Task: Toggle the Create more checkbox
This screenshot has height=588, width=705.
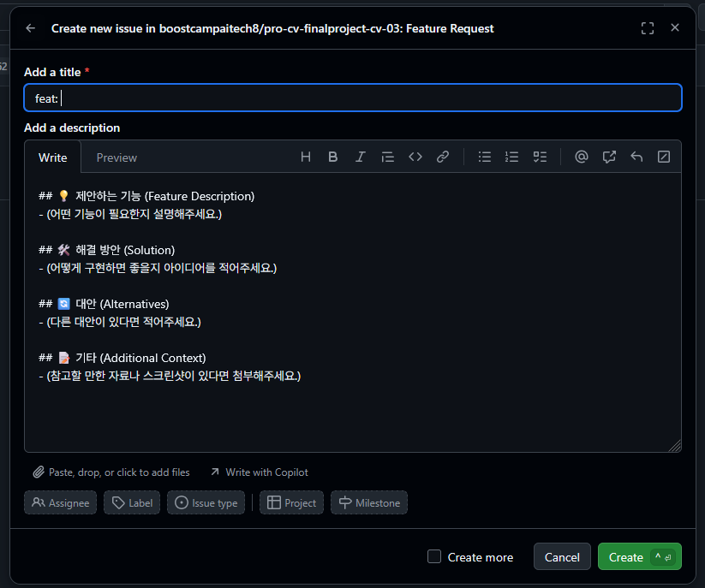Action: coord(434,556)
